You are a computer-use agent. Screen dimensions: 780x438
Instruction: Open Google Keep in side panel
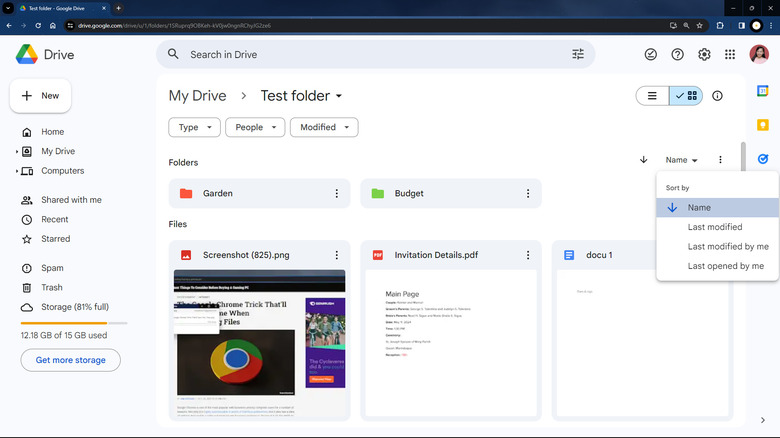[763, 125]
